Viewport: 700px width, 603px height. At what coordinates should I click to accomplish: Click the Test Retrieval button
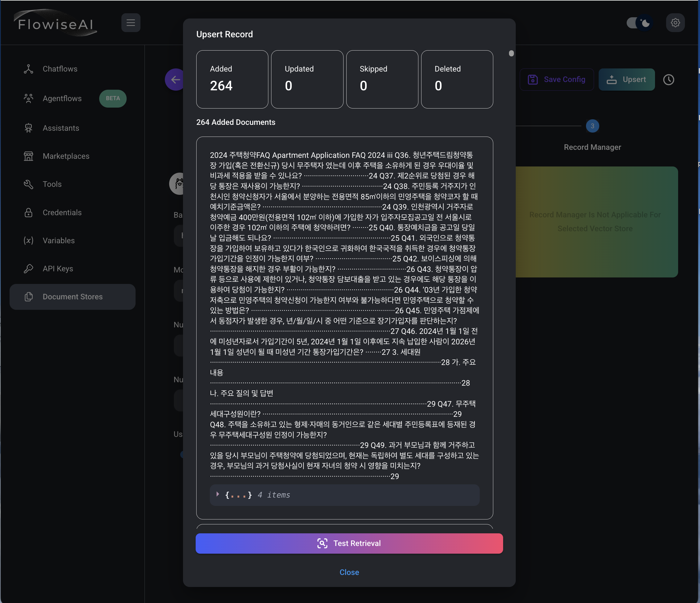pos(349,543)
